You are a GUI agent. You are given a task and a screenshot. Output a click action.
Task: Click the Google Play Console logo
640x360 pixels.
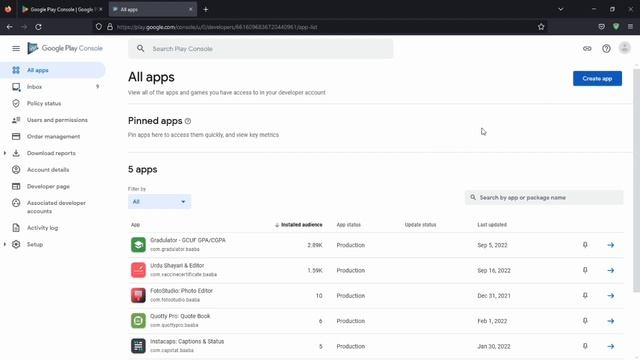(65, 48)
